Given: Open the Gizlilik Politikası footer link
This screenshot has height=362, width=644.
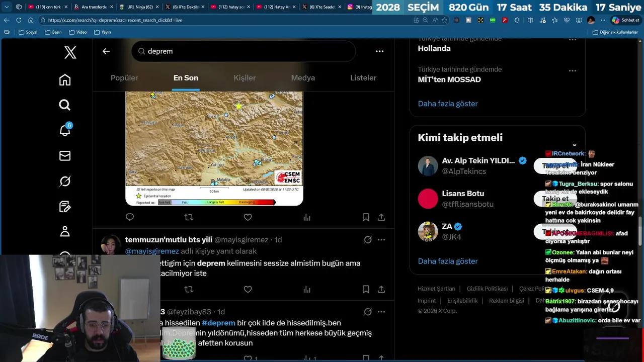Looking at the screenshot, I should coord(487,289).
